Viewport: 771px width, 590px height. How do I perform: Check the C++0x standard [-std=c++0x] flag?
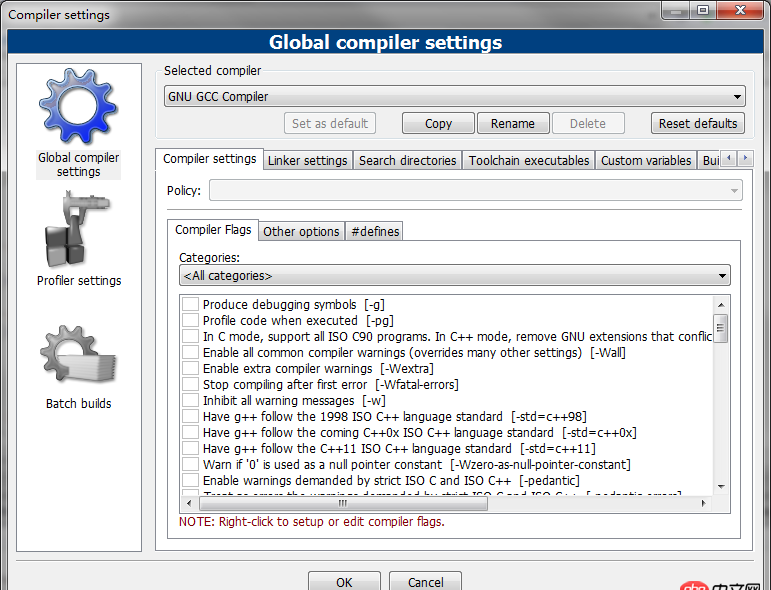tap(190, 432)
